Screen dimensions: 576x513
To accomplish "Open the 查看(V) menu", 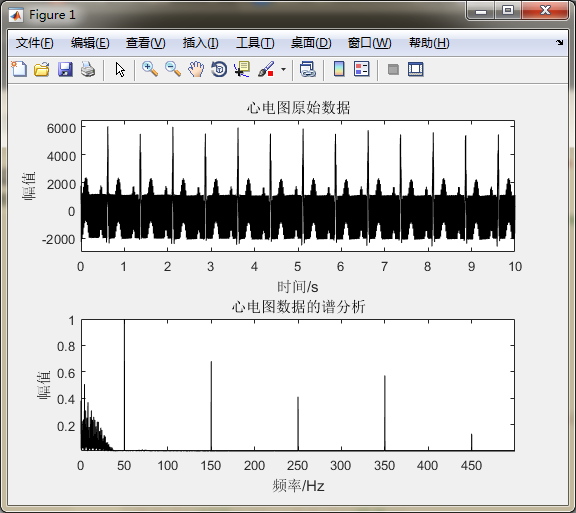I will click(x=145, y=43).
